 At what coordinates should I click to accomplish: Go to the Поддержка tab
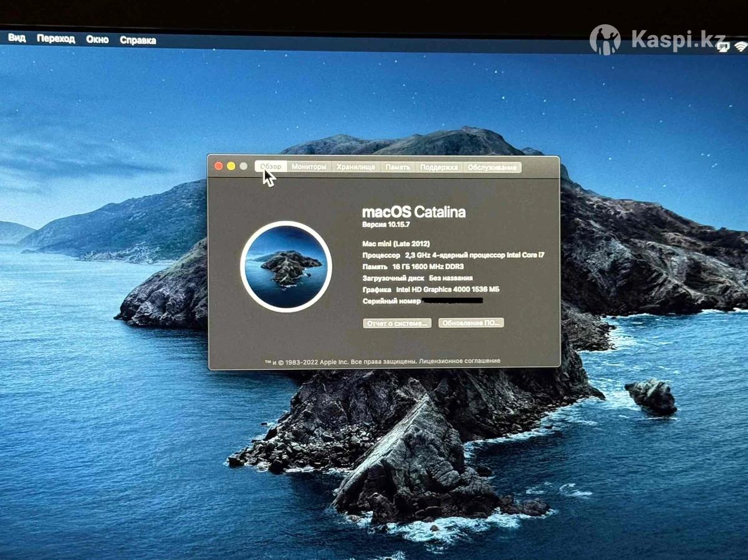439,167
